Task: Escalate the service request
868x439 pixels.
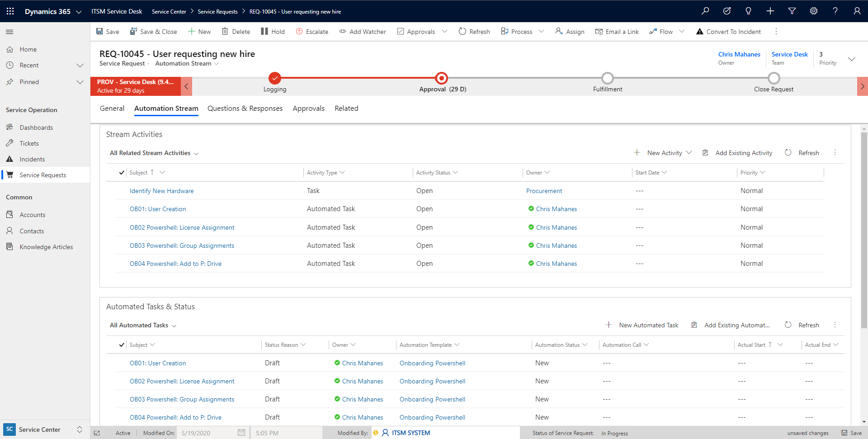Action: coord(312,32)
